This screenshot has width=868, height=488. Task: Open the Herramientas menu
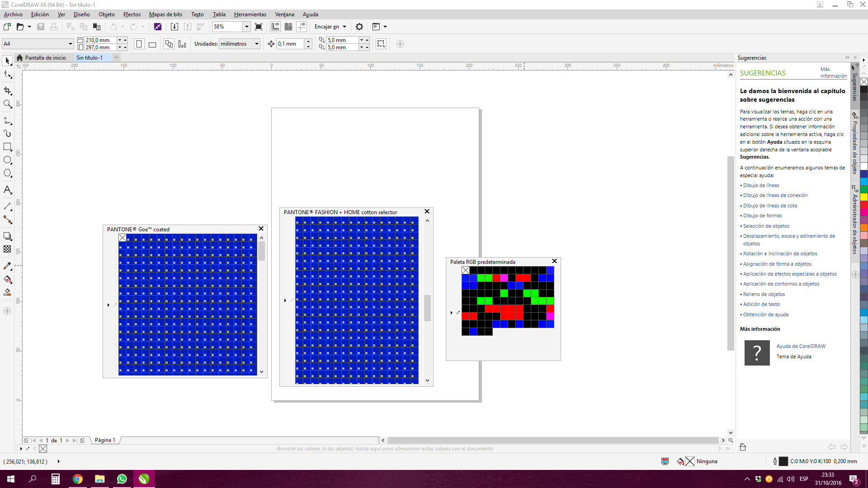tap(250, 14)
